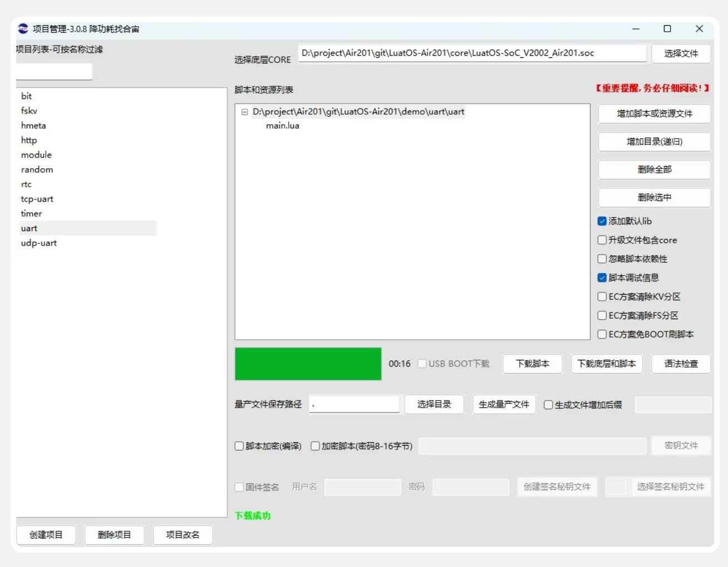Click 创建项目 button

coord(46,535)
